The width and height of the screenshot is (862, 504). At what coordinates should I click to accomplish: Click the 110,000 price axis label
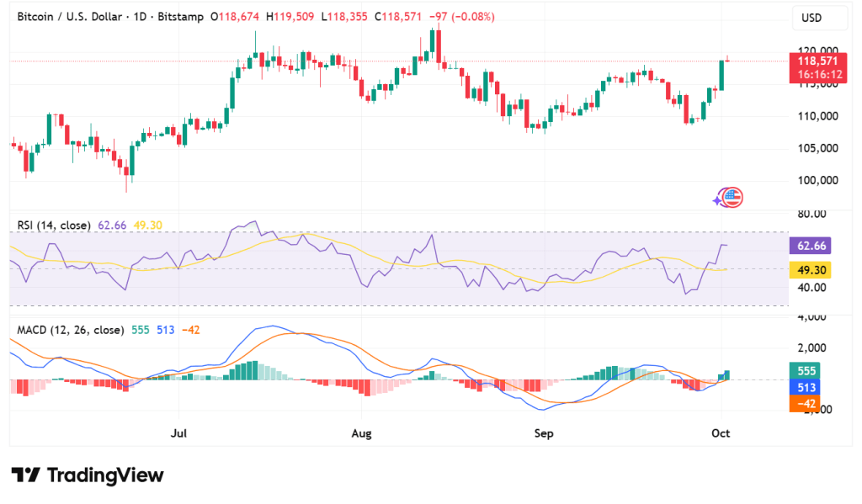pos(818,116)
